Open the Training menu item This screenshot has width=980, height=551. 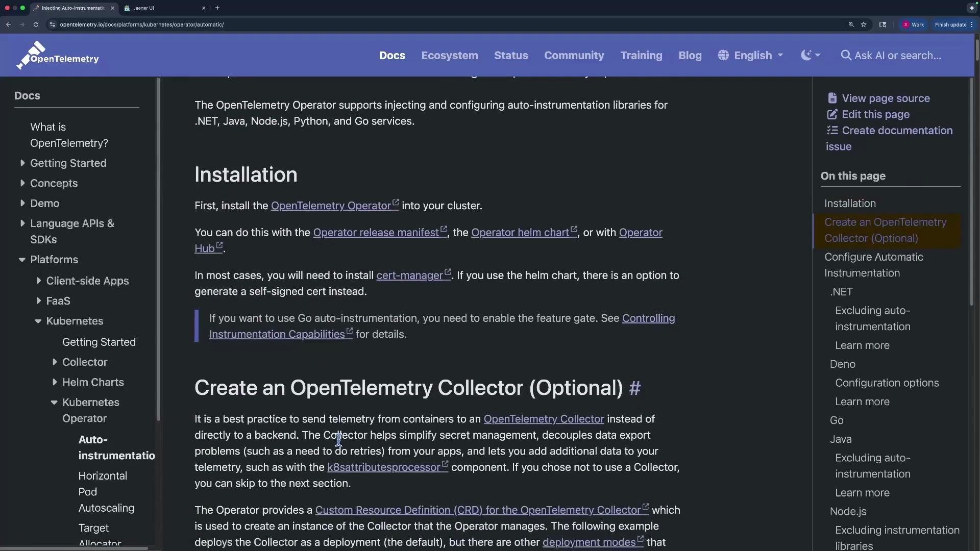641,55
